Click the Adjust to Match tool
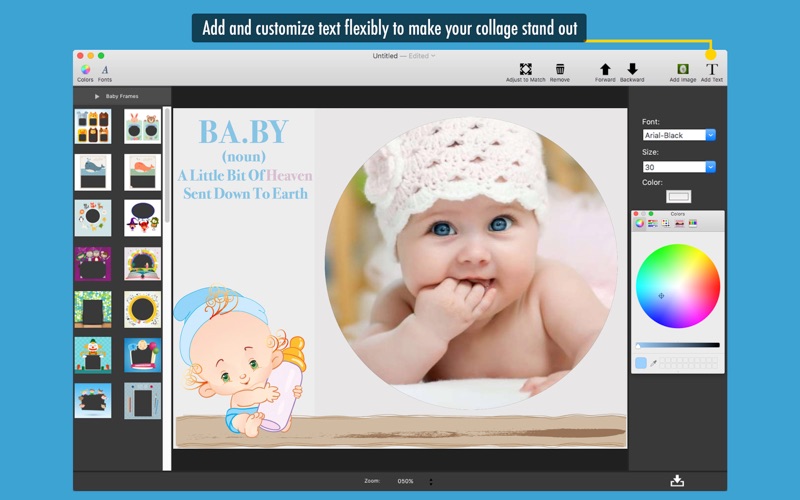 coord(526,72)
